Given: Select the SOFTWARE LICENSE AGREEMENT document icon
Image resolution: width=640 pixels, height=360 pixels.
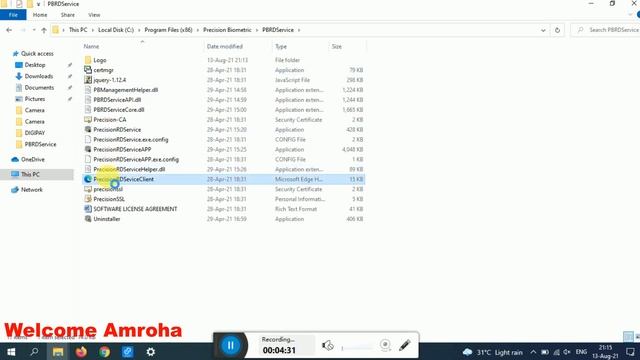Looking at the screenshot, I should 88,209.
